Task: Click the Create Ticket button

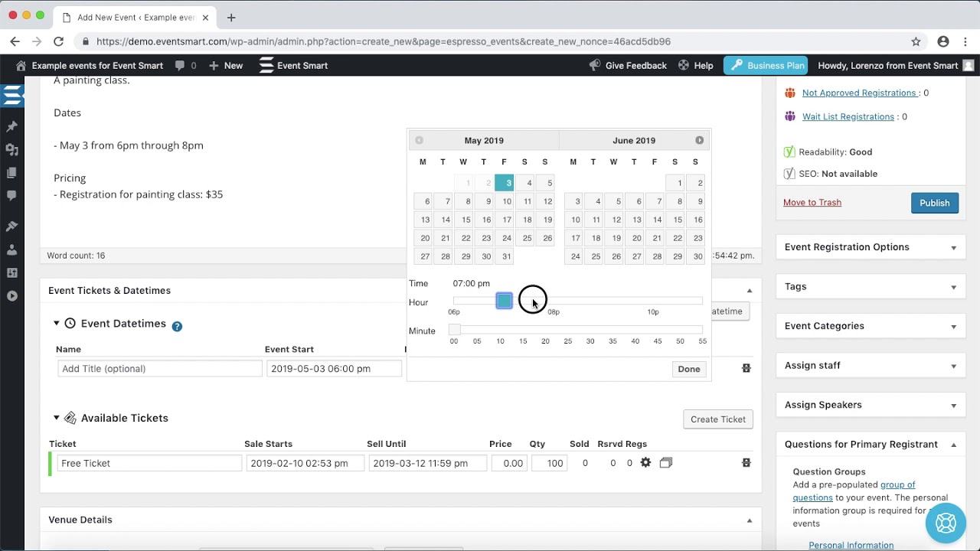Action: click(718, 419)
